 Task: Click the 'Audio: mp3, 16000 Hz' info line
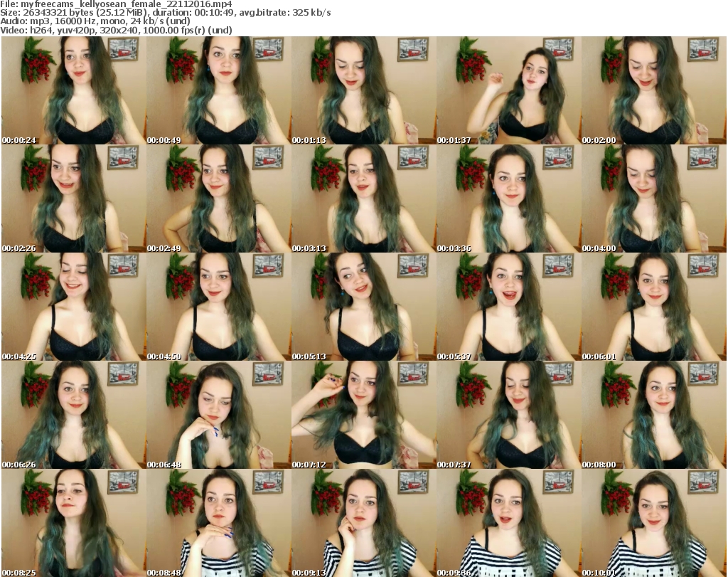[x=95, y=21]
